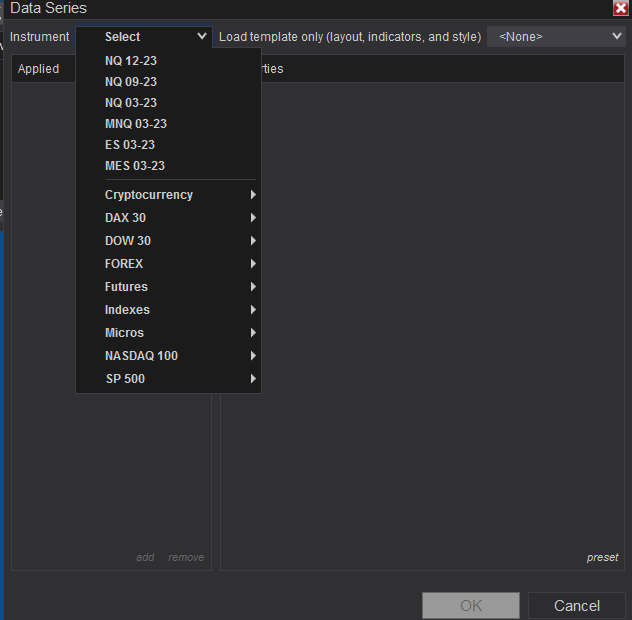Screen dimensions: 632x620
Task: Open the Indexes submenu
Action: (x=168, y=310)
